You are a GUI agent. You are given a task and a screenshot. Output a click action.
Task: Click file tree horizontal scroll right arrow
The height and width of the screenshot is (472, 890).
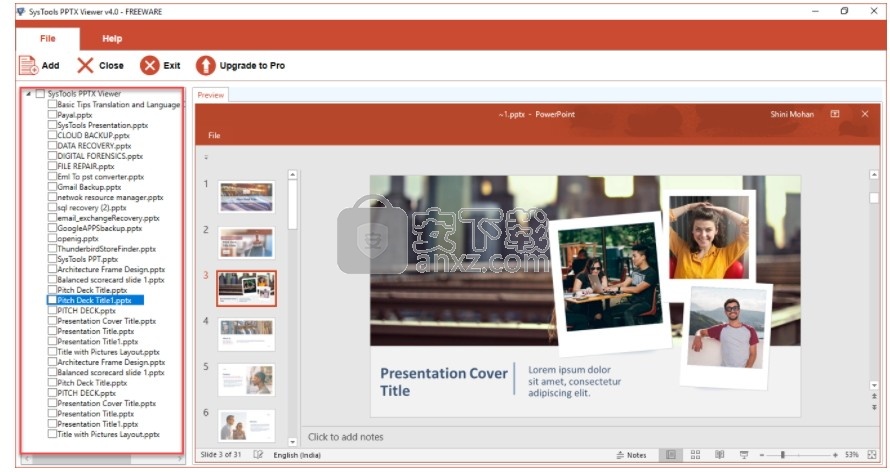pos(179,458)
